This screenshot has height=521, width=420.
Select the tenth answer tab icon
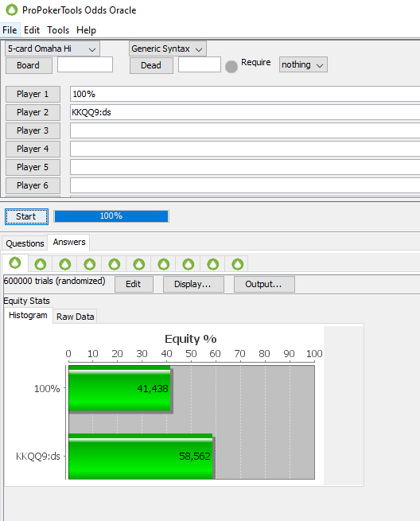click(x=238, y=265)
